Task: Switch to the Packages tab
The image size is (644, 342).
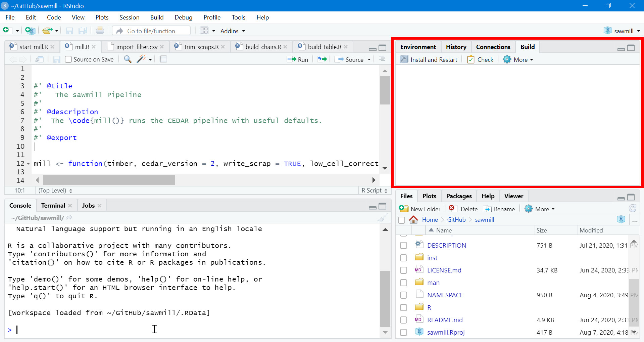Action: 459,196
